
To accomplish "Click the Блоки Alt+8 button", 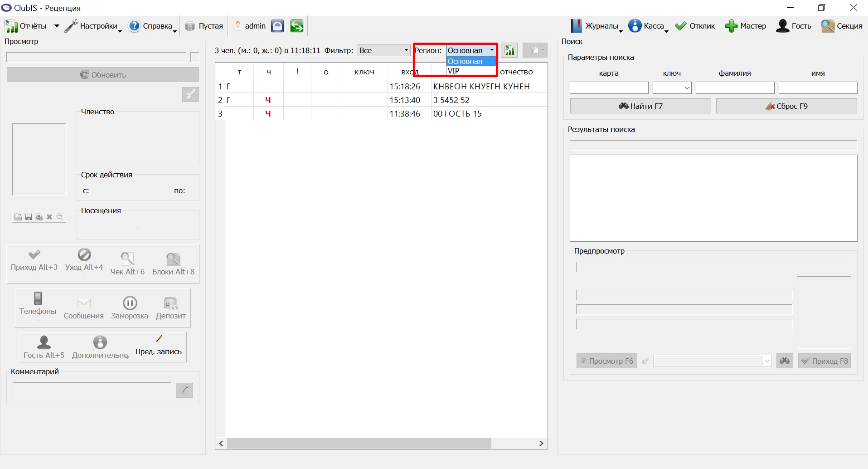I will point(173,264).
